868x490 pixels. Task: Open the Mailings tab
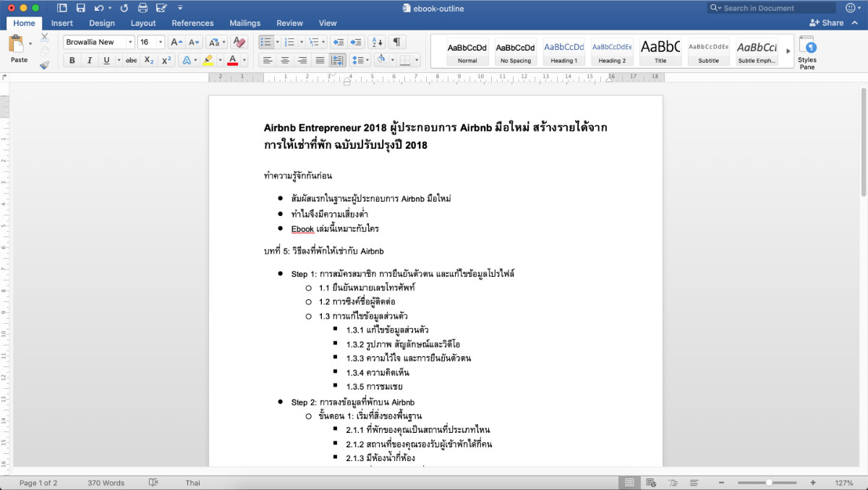245,23
